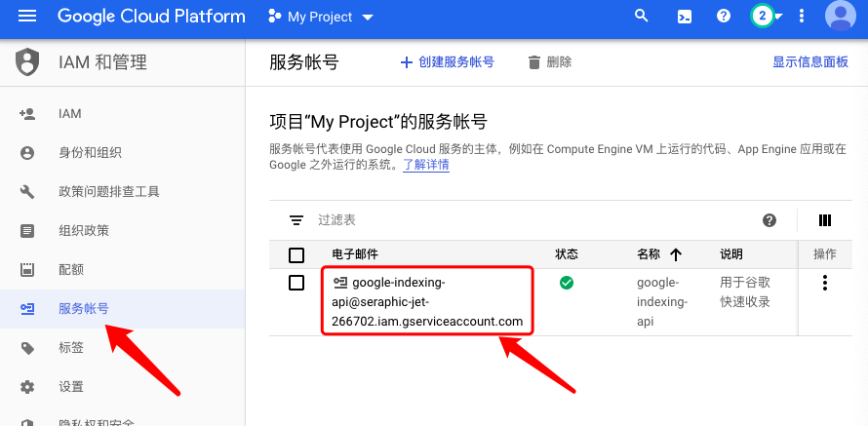This screenshot has height=426, width=868.
Task: Open 配额 sidebar item
Action: click(122, 270)
